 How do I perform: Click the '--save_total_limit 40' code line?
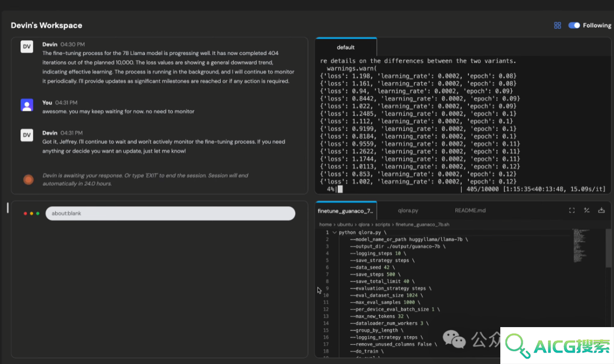pos(382,282)
